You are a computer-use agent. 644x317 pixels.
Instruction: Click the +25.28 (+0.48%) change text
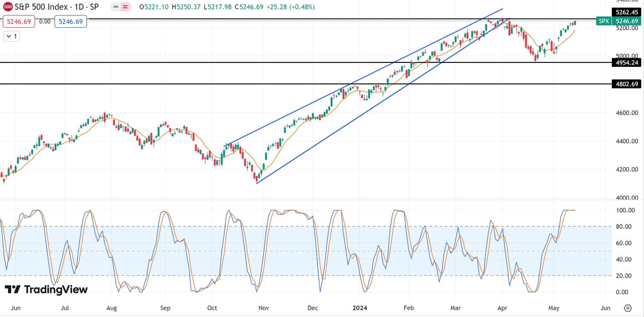(x=291, y=7)
